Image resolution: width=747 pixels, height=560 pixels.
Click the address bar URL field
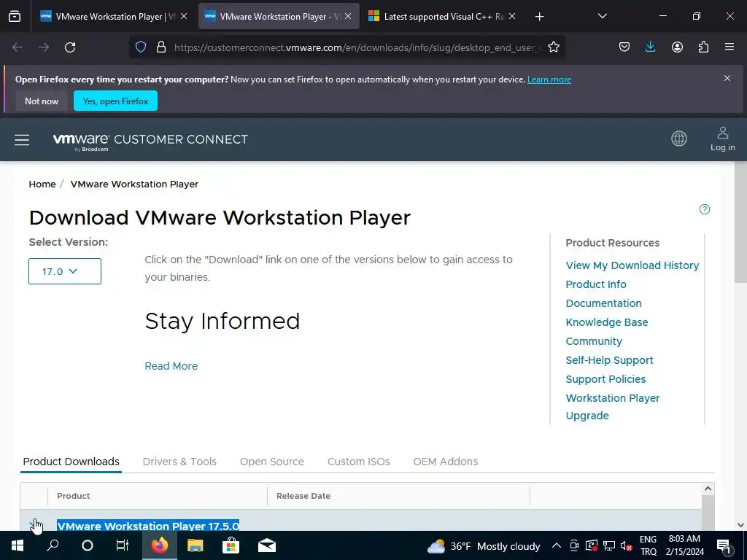click(x=357, y=47)
